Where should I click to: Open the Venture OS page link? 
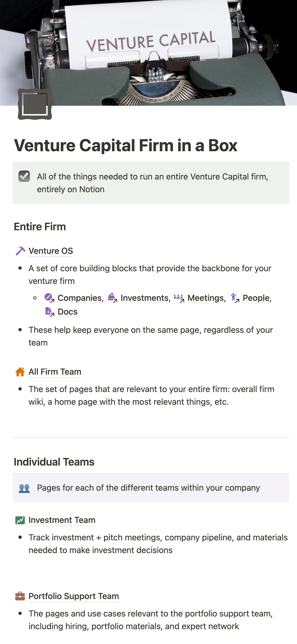tap(51, 251)
